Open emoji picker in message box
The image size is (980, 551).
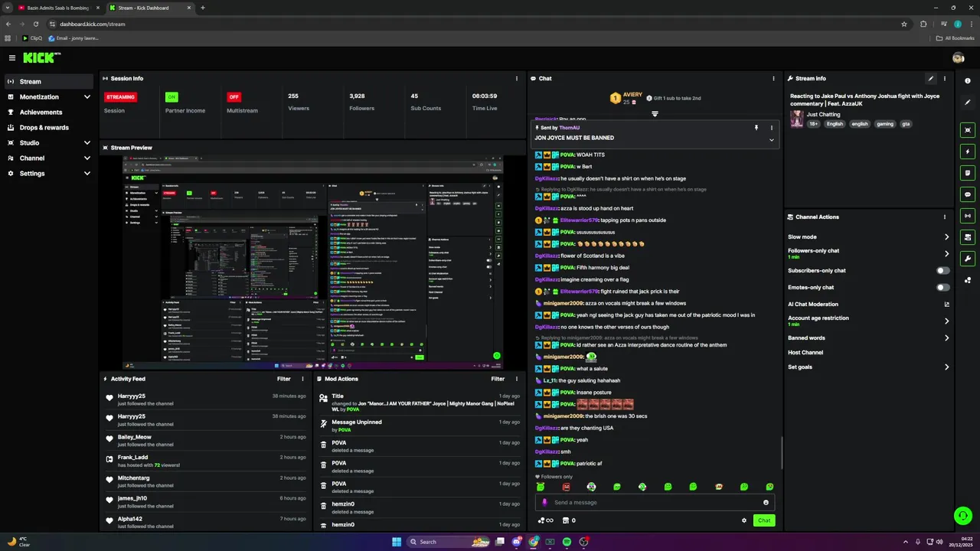point(766,503)
